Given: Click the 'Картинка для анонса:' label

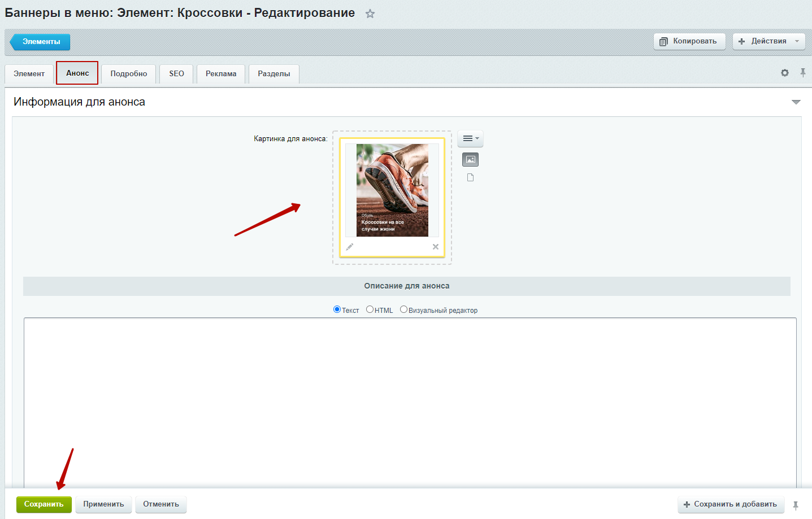Looking at the screenshot, I should [x=290, y=139].
